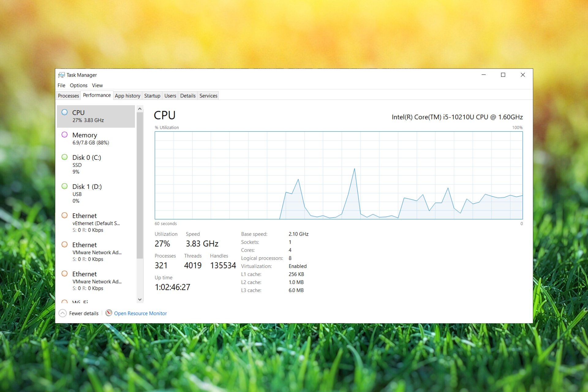
Task: Switch to the App history tab
Action: [x=127, y=96]
